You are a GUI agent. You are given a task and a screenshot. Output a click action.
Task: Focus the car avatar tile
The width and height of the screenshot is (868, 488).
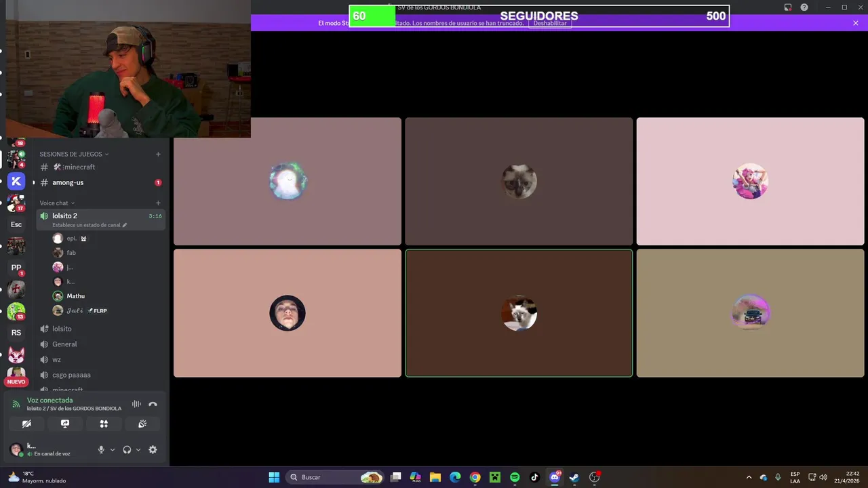click(x=750, y=313)
